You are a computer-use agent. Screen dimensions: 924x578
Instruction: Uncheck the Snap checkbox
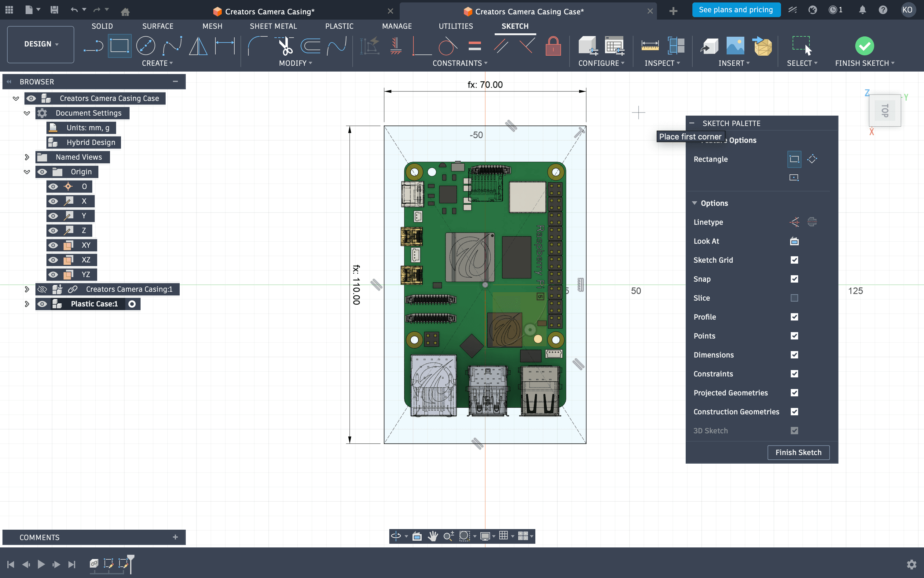coord(794,279)
